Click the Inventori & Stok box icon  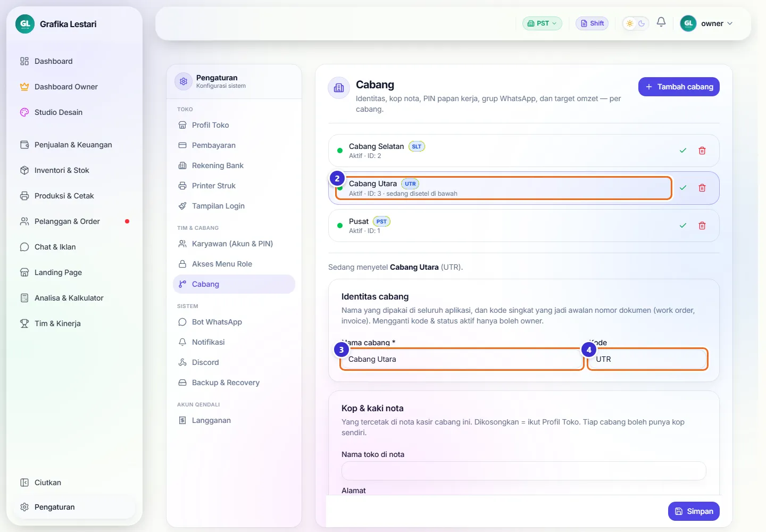point(24,170)
